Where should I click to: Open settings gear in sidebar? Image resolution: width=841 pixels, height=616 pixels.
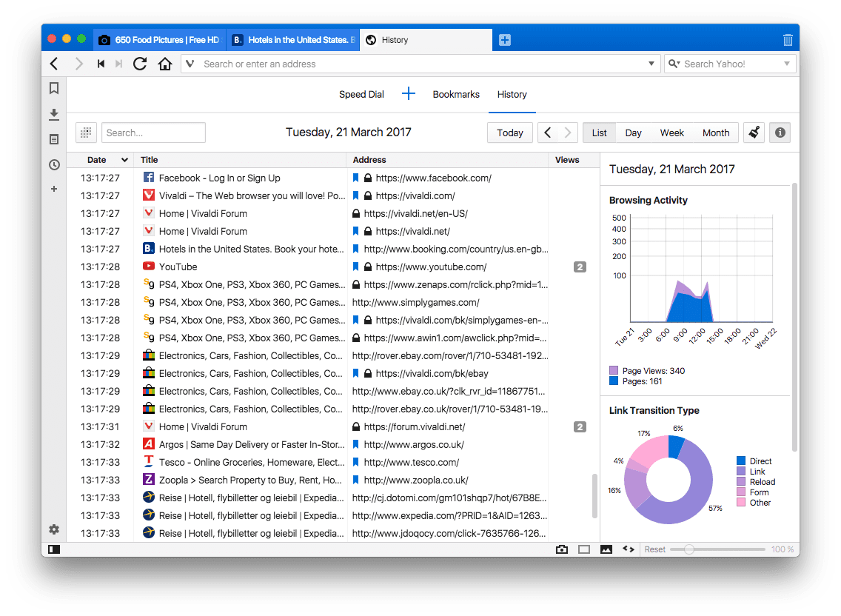point(54,529)
